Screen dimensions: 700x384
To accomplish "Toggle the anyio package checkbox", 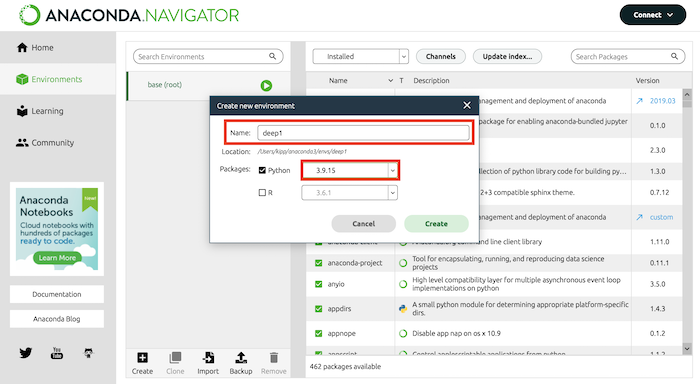I will pyautogui.click(x=318, y=284).
